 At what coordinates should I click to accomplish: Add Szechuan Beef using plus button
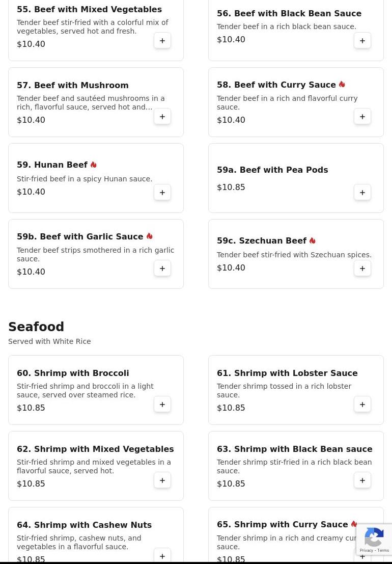click(x=362, y=268)
